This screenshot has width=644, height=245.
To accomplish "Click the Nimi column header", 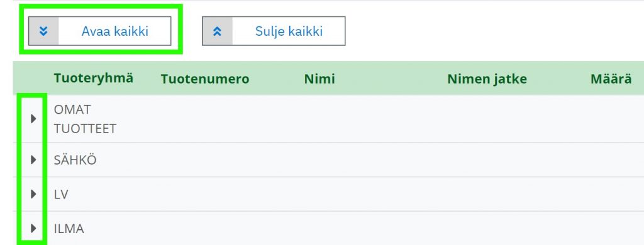I will coord(319,79).
